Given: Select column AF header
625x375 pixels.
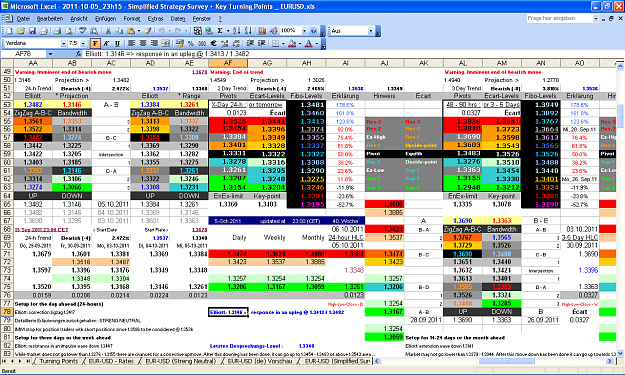Looking at the screenshot, I should (228, 63).
